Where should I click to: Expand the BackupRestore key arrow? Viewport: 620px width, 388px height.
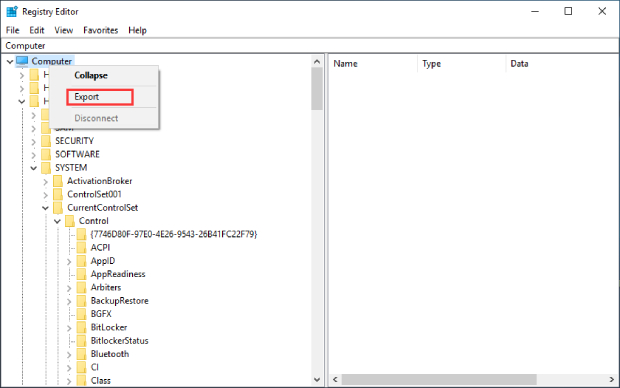click(x=69, y=301)
